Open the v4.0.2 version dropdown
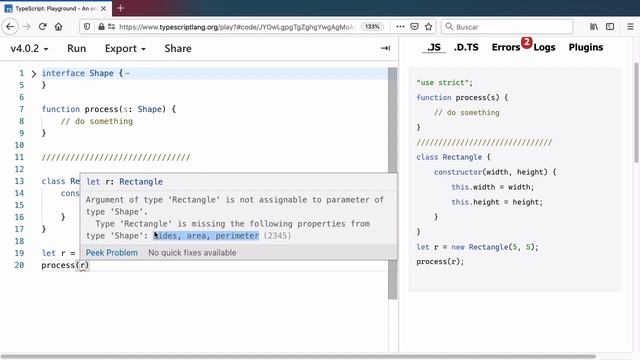Screen dimensions: 640x360 [x=29, y=49]
